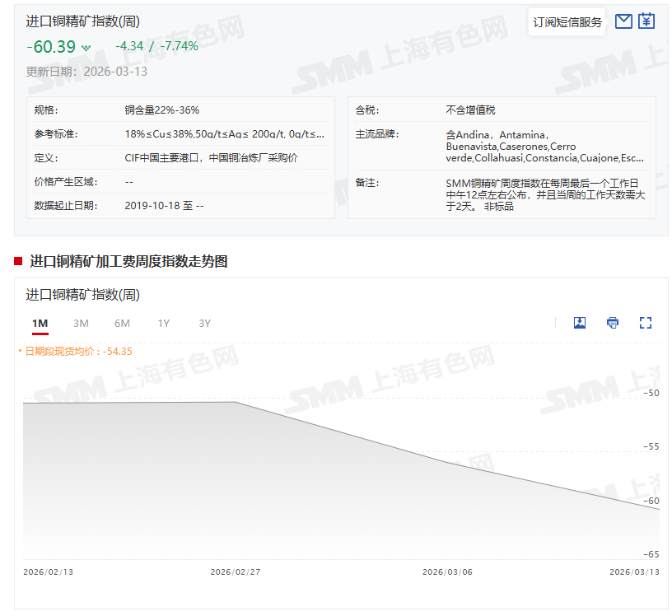Image resolution: width=672 pixels, height=616 pixels.
Task: Select the 1M time range tab
Action: [x=40, y=324]
